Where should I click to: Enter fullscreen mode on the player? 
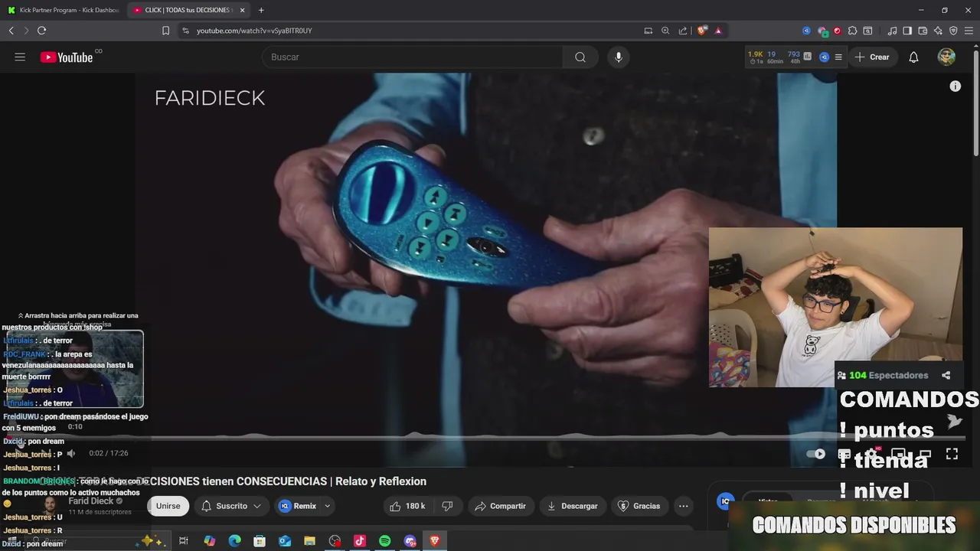(x=952, y=454)
